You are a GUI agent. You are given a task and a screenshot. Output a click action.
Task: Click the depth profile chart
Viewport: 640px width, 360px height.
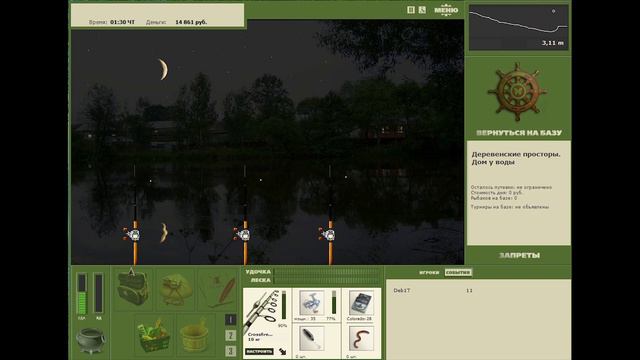(x=518, y=27)
